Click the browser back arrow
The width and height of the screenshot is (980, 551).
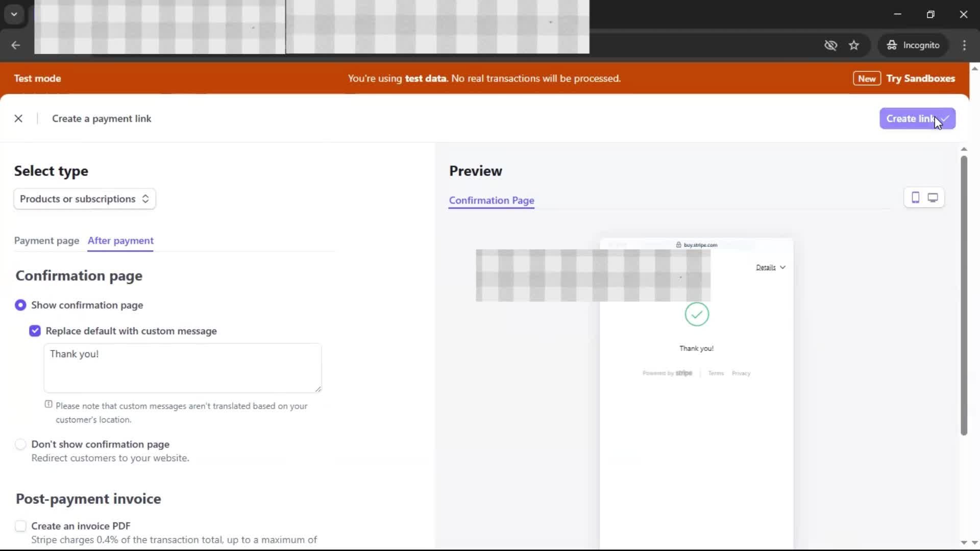(16, 45)
